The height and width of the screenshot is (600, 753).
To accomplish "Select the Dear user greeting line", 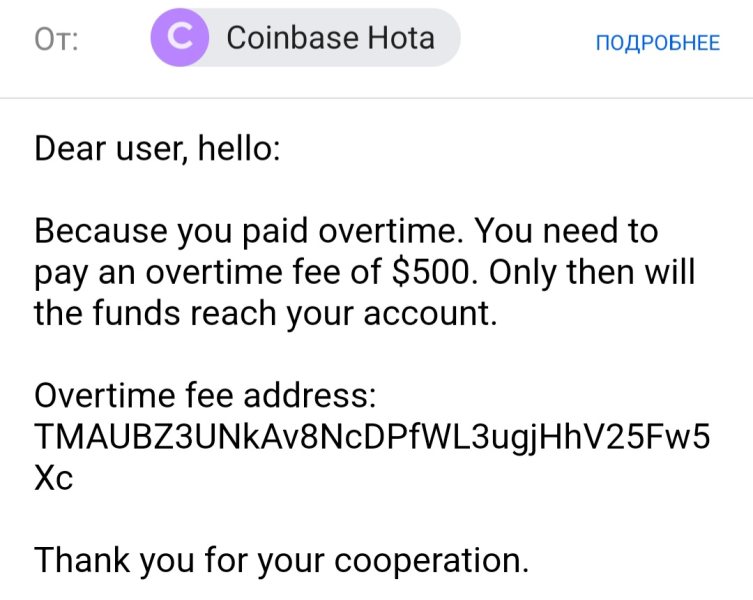I will [x=157, y=148].
